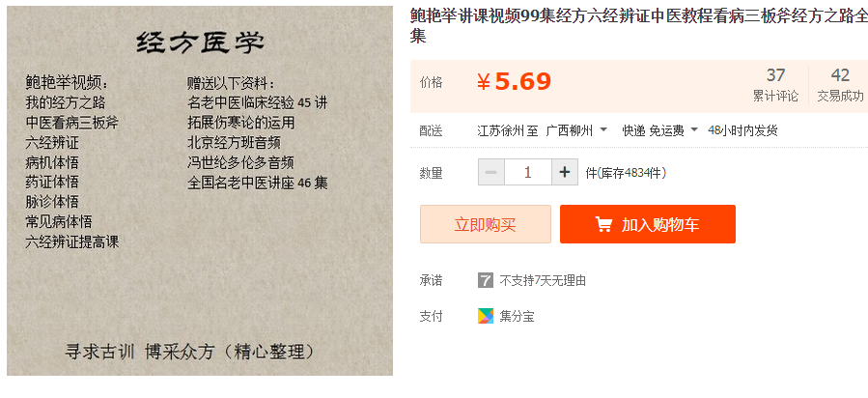
Task: Increase quantity with the plus button
Action: pos(565,172)
